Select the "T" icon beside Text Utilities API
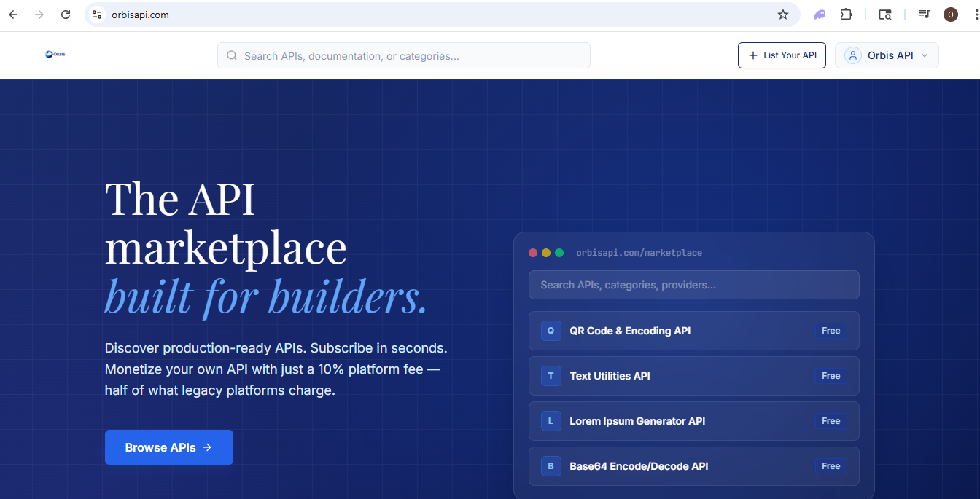The height and width of the screenshot is (499, 980). 551,376
